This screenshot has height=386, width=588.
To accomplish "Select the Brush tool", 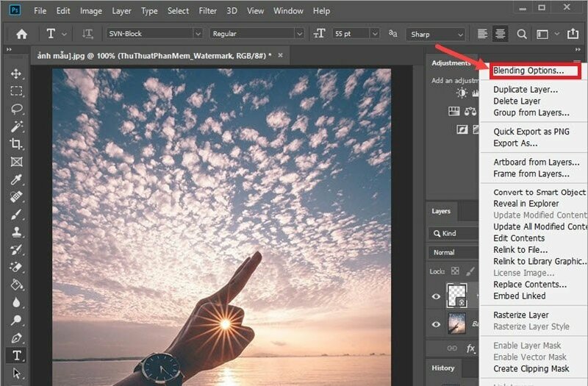I will coord(16,214).
